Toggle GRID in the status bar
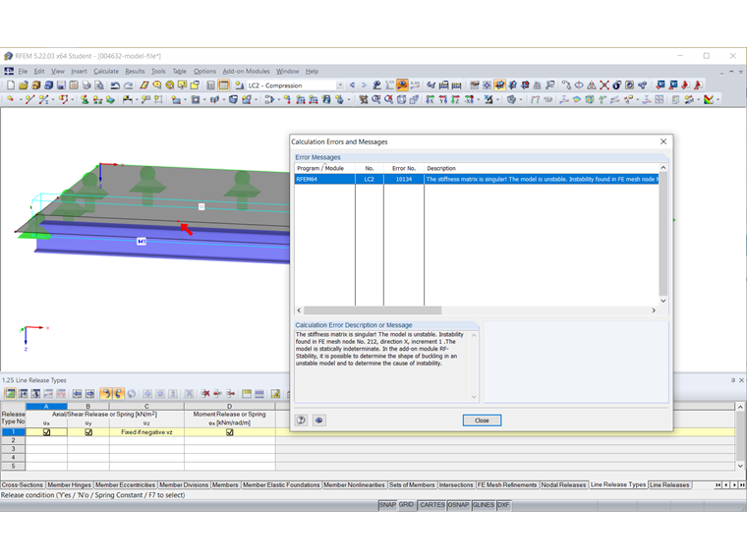Viewport: 747px width, 560px height. point(406,505)
